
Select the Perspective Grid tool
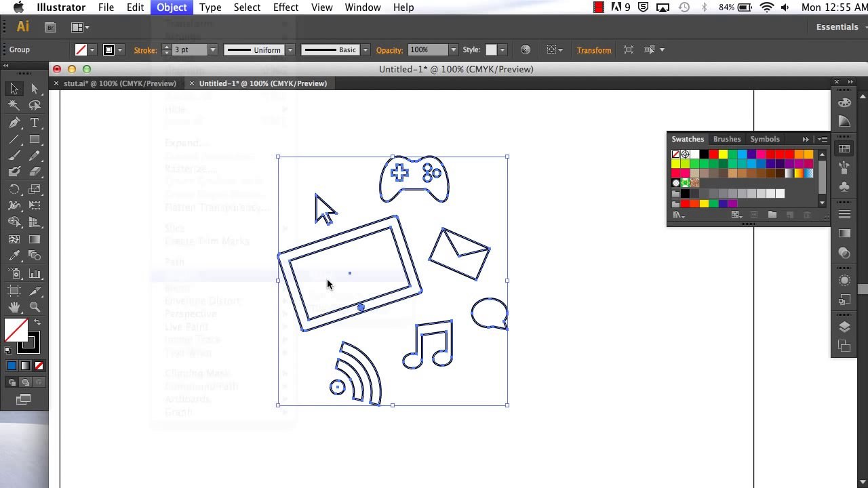click(x=35, y=222)
